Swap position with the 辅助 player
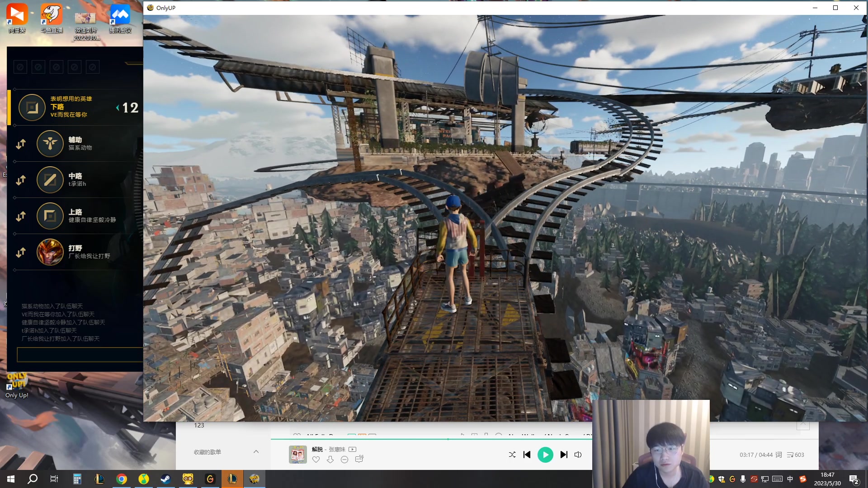This screenshot has width=868, height=488. (21, 144)
